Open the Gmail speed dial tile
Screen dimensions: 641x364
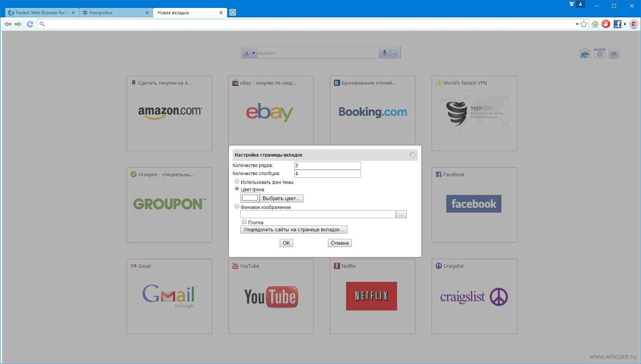(169, 297)
